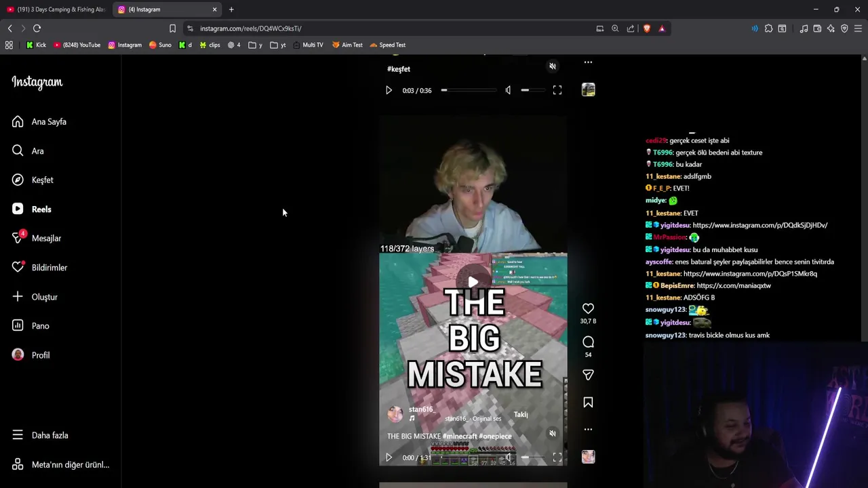
Task: Like THE BIG MISTAKE reel heart
Action: pyautogui.click(x=588, y=308)
